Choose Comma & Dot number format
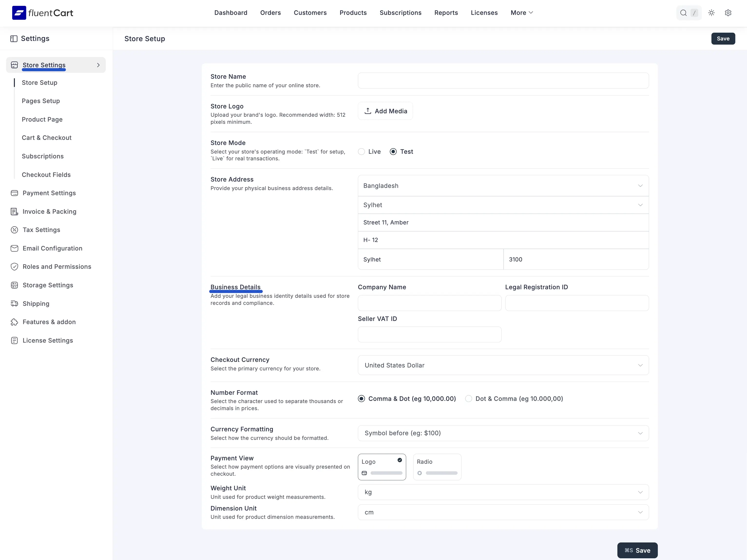The image size is (747, 560). [407, 398]
